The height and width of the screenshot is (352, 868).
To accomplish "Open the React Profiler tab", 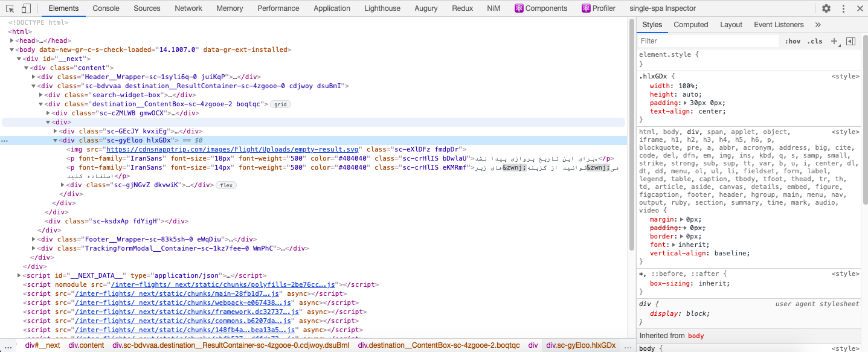I will pos(599,8).
